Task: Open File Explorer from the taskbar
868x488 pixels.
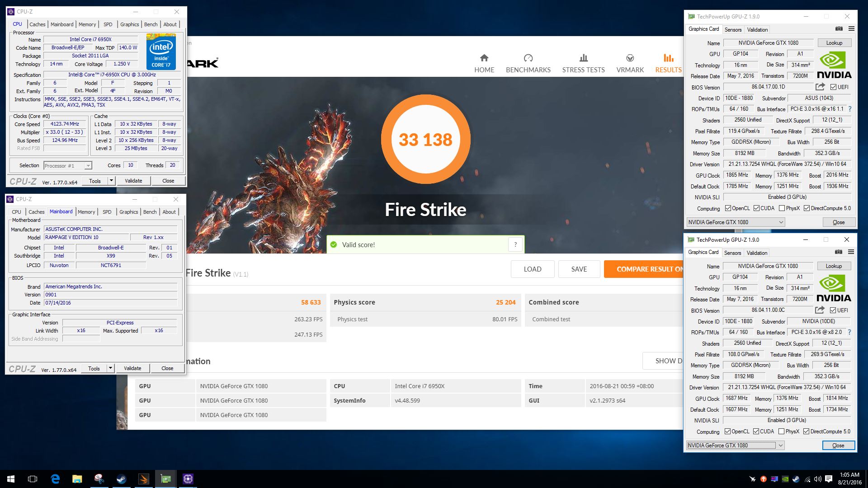Action: [x=77, y=479]
